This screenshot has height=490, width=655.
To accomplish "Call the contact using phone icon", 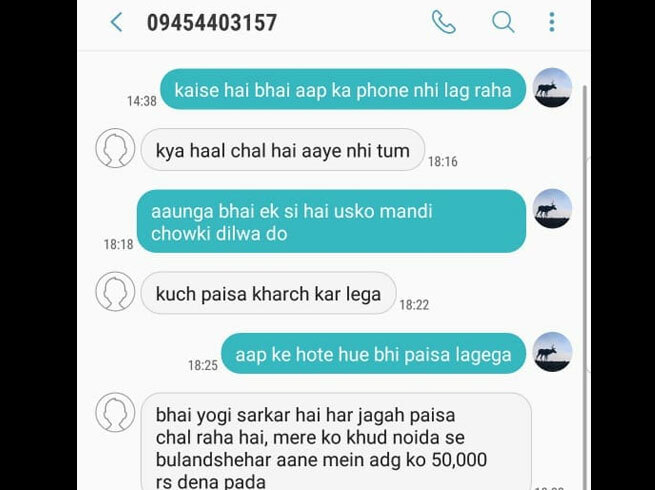I will click(444, 22).
